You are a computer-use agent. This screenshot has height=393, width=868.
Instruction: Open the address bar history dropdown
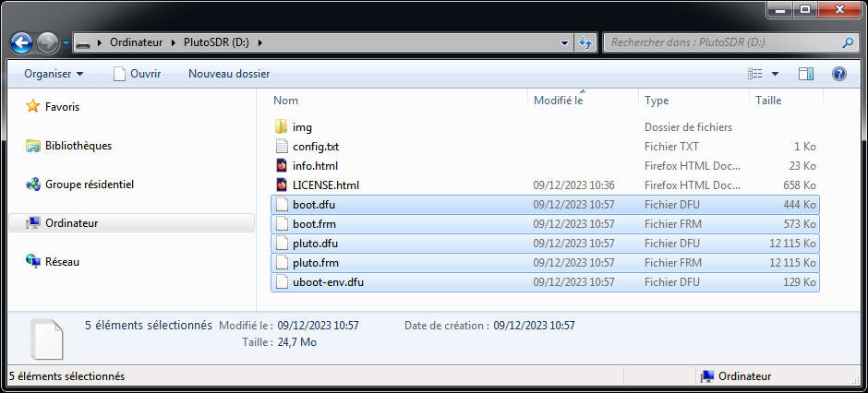pyautogui.click(x=565, y=42)
